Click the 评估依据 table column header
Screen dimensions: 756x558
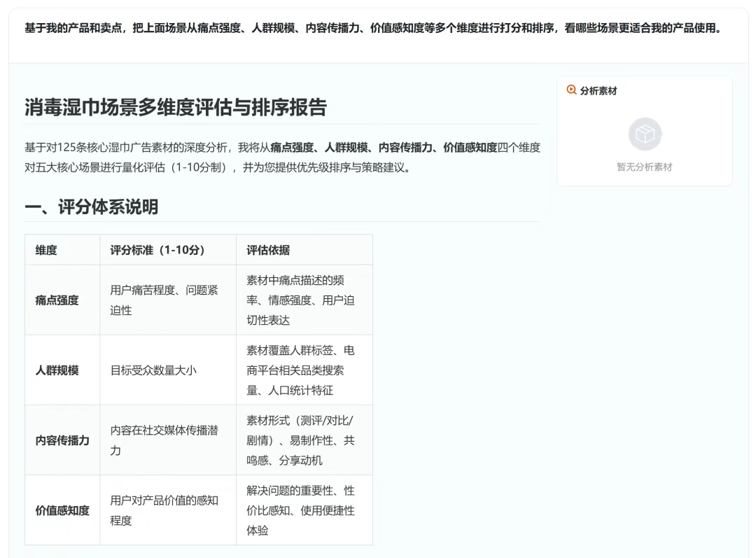267,250
